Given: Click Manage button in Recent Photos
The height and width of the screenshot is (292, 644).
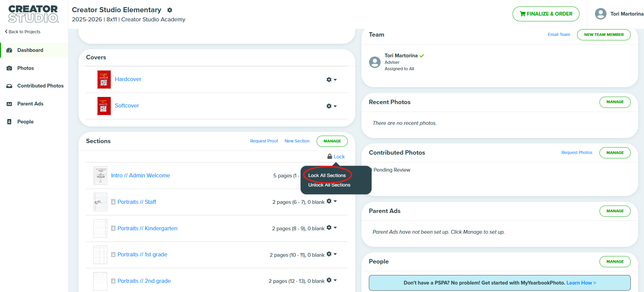Looking at the screenshot, I should pyautogui.click(x=615, y=102).
